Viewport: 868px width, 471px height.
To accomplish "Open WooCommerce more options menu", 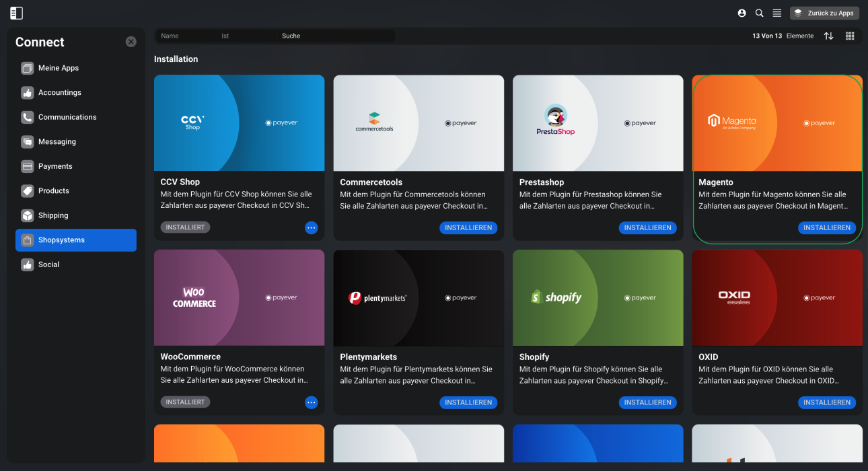I will (x=311, y=402).
